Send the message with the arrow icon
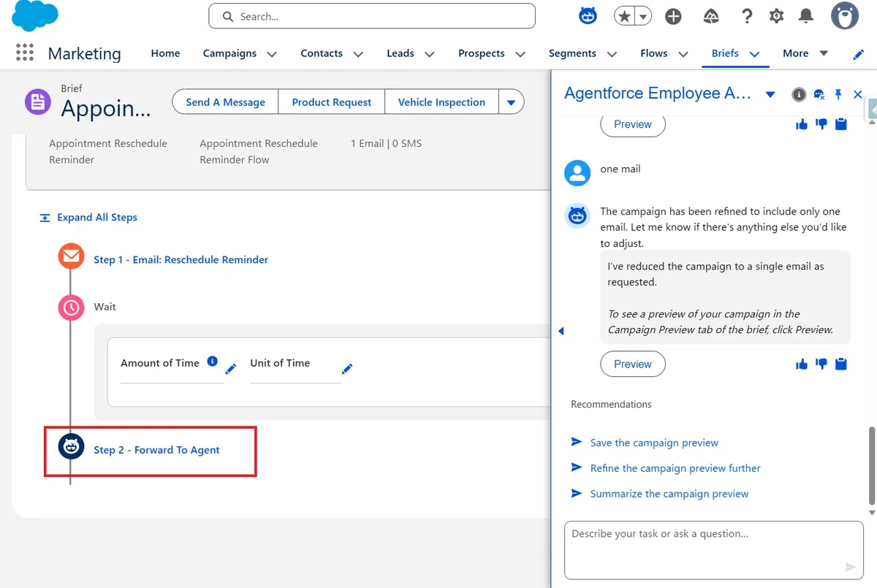 pyautogui.click(x=850, y=567)
